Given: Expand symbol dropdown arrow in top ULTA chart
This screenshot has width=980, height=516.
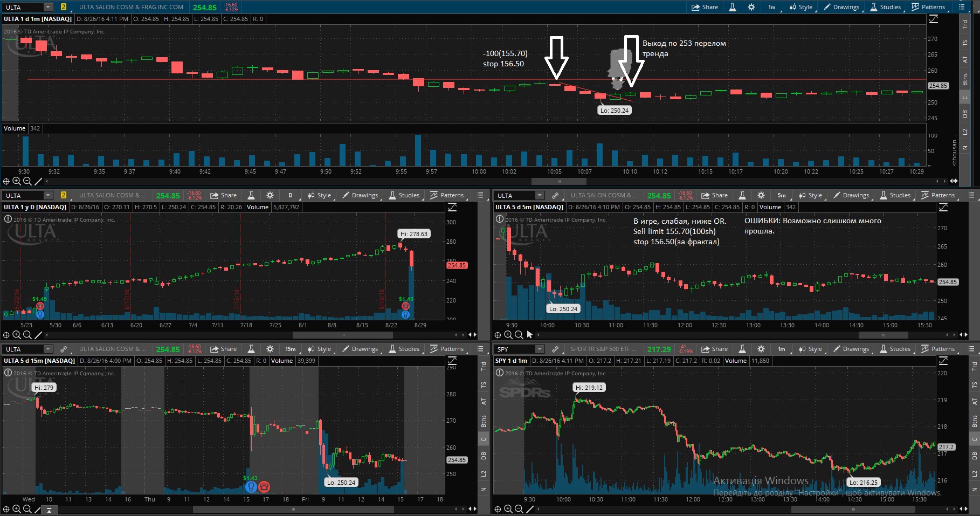Looking at the screenshot, I should [x=48, y=7].
